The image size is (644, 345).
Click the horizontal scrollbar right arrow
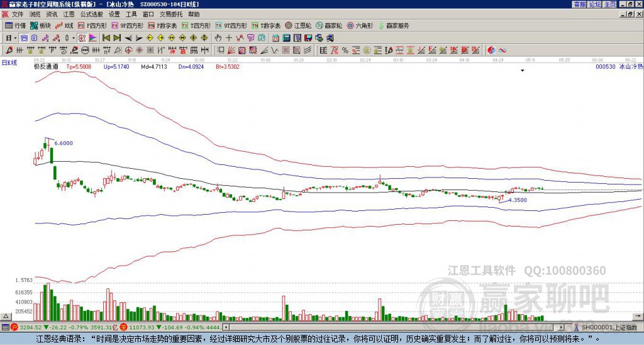click(x=562, y=327)
